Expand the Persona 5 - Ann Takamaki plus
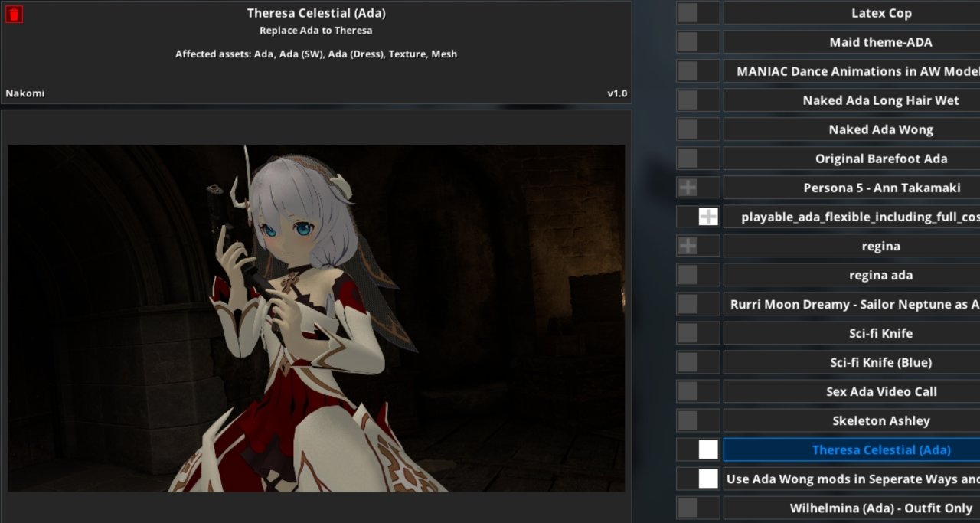Image resolution: width=980 pixels, height=523 pixels. (x=688, y=188)
